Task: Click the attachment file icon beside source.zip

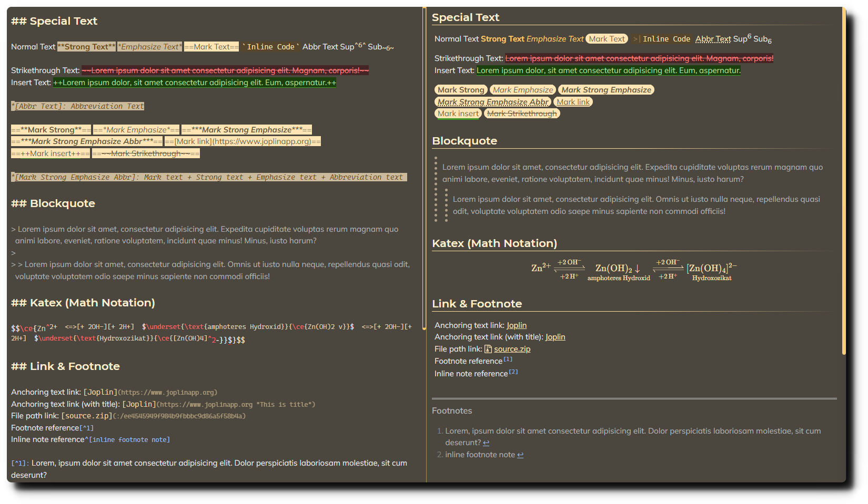Action: [x=488, y=349]
